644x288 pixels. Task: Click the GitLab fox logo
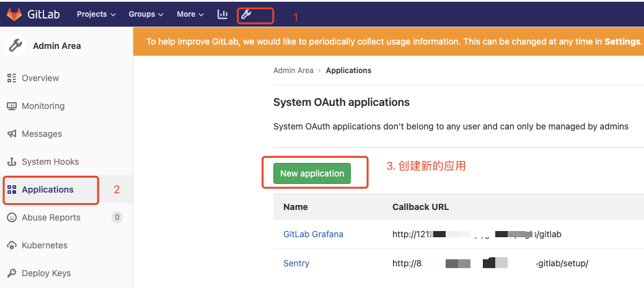tap(14, 14)
